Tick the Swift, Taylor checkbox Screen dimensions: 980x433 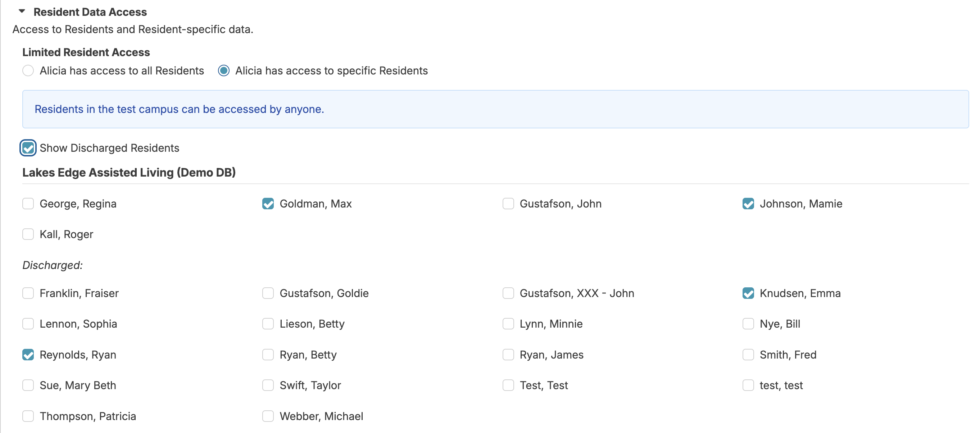(x=268, y=385)
